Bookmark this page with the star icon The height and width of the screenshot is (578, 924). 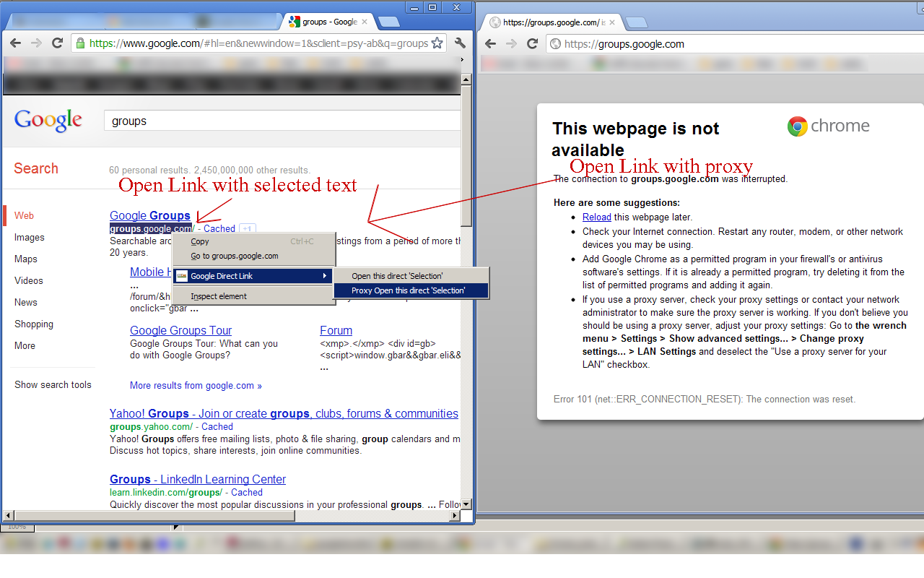437,43
